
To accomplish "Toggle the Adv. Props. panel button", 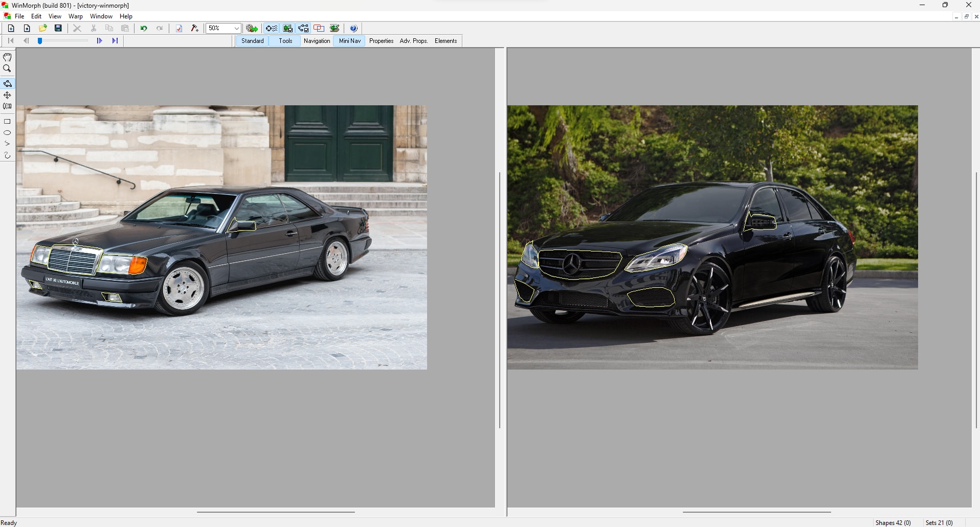I will point(414,41).
